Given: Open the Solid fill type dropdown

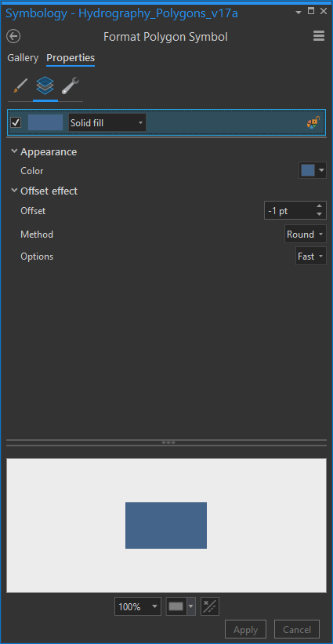Looking at the screenshot, I should tap(107, 122).
